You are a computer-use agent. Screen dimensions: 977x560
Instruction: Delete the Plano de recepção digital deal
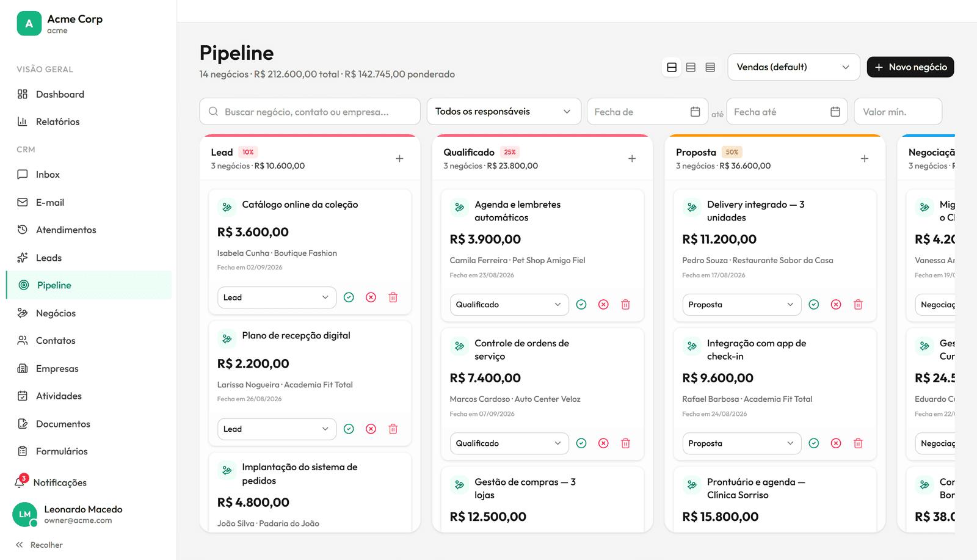click(393, 429)
